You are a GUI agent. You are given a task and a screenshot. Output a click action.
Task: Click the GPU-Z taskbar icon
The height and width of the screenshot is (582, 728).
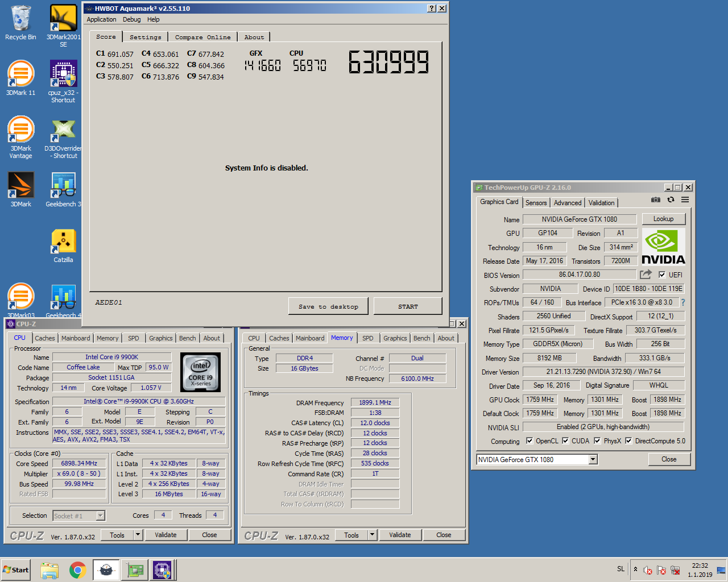[135, 570]
